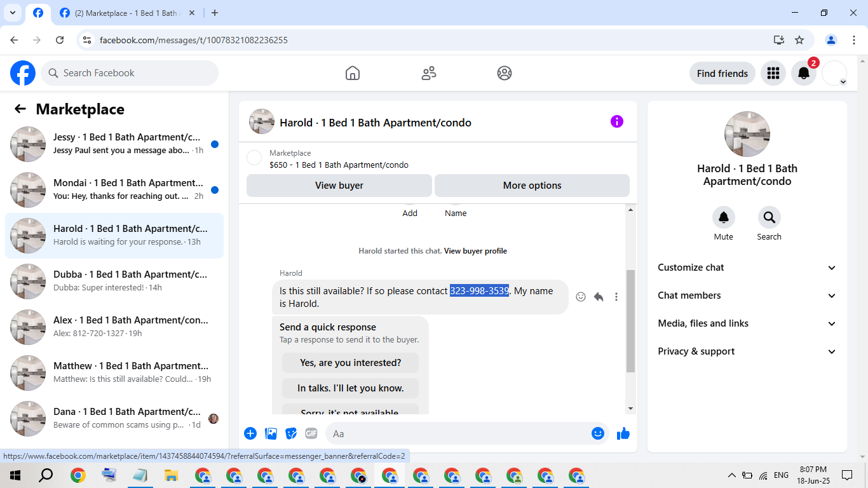Open the Dana conversation
868x488 pixels.
114,419
